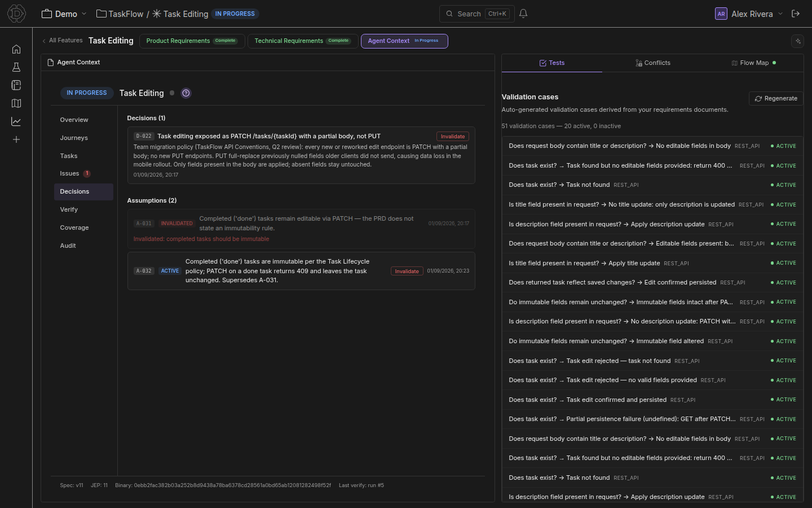The height and width of the screenshot is (508, 812).
Task: Open the 'Apply title update' validation case
Action: (652, 263)
